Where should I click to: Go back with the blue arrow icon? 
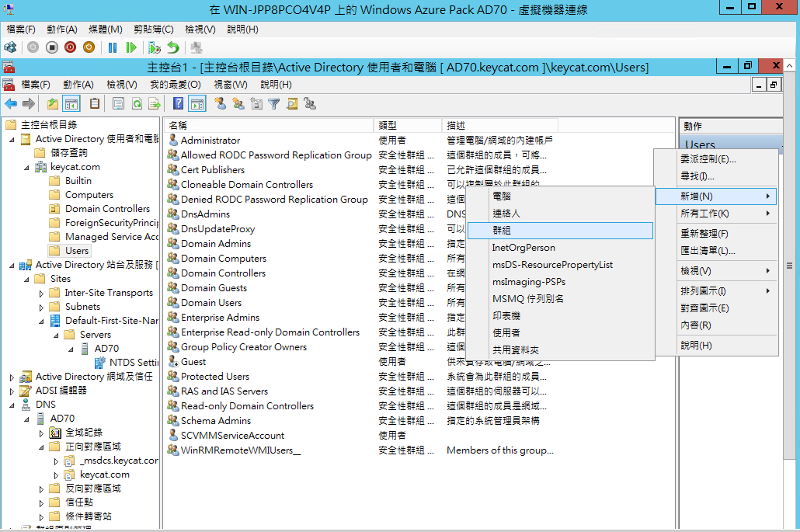[x=11, y=104]
